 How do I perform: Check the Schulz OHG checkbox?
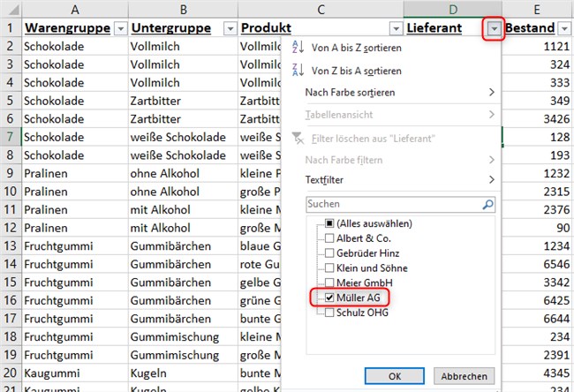(329, 313)
